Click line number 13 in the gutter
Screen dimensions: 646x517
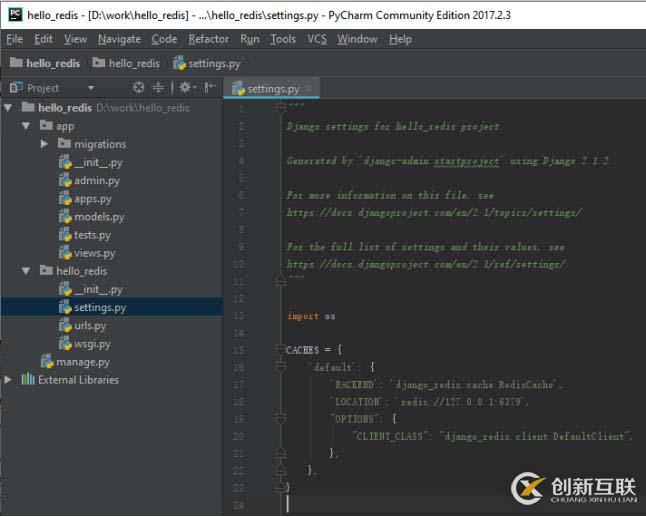[239, 316]
